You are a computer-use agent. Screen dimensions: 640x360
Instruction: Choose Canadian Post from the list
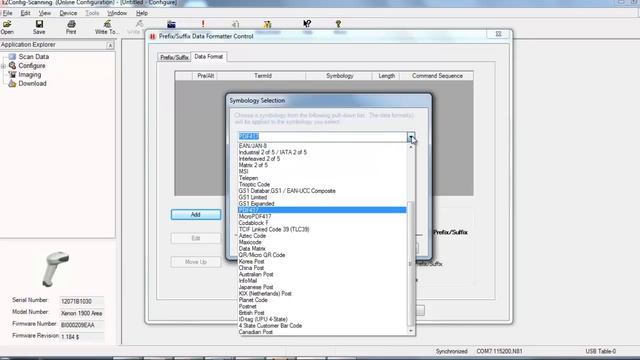tap(322, 332)
